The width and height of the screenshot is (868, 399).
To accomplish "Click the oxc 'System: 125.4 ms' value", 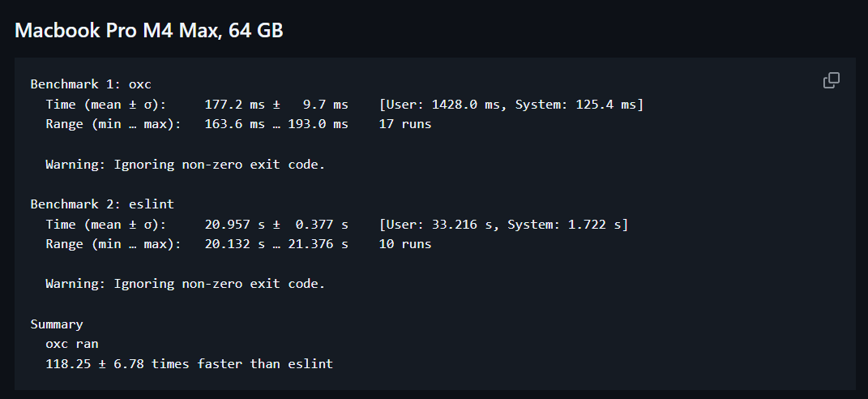I will pos(576,104).
